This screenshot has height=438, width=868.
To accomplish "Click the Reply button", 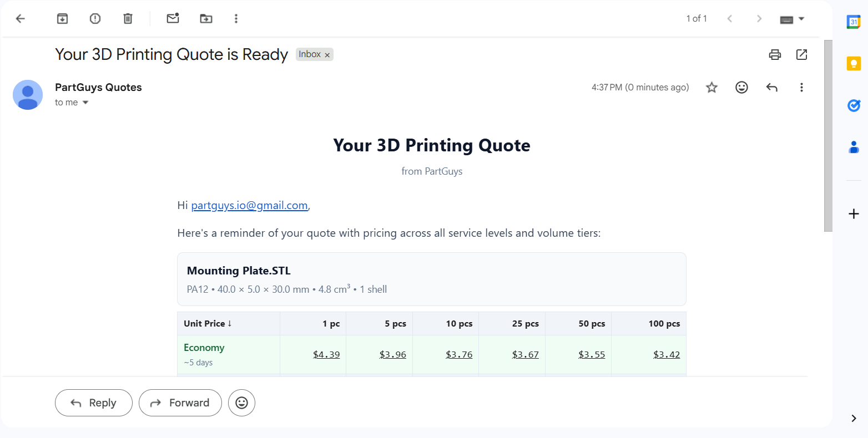I will [x=94, y=403].
